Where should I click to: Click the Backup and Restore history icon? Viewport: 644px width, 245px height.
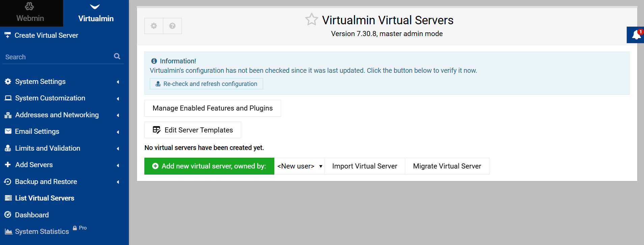8,182
